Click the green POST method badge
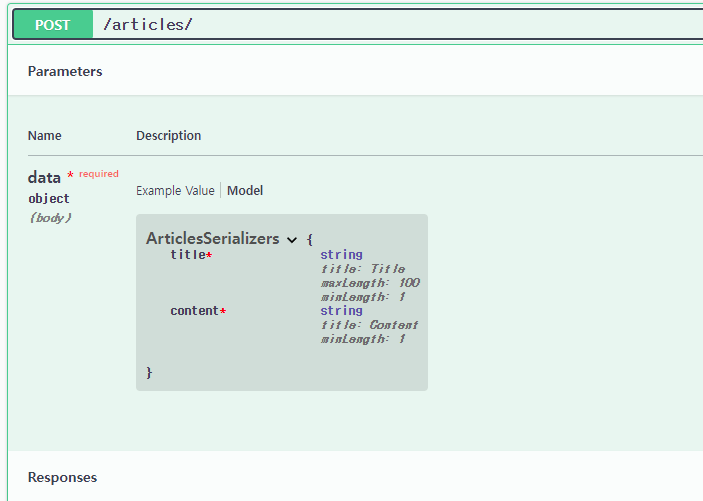This screenshot has height=501, width=703. [x=53, y=25]
